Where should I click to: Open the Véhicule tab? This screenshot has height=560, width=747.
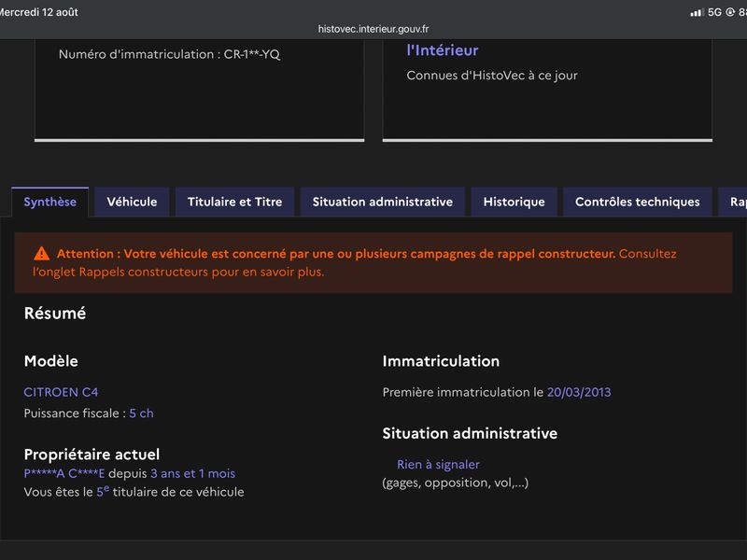tap(132, 202)
